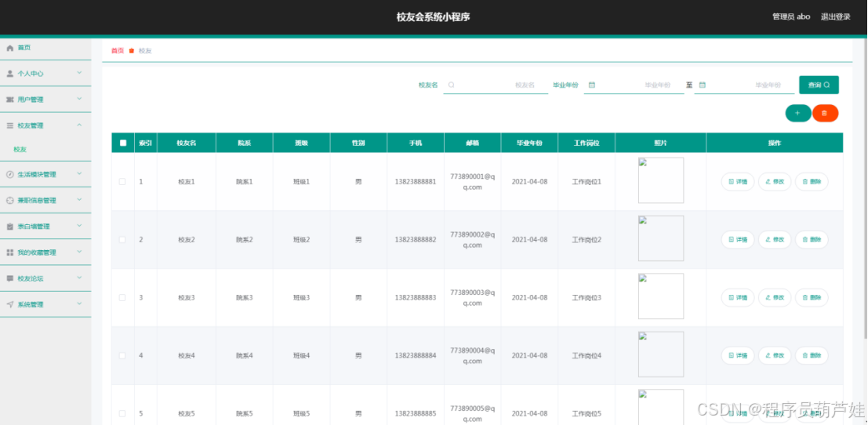Viewport: 868px width, 425px height.
Task: Click the icon beside 用户管理
Action: click(9, 100)
